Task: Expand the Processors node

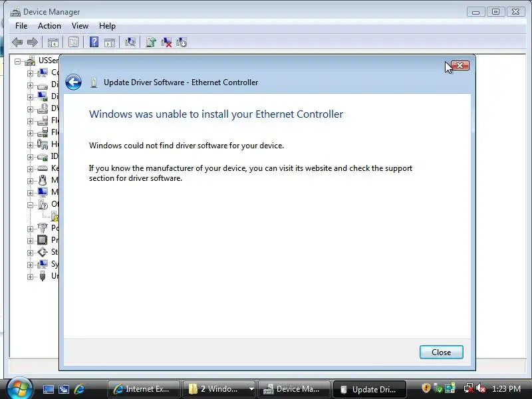Action: pyautogui.click(x=30, y=241)
